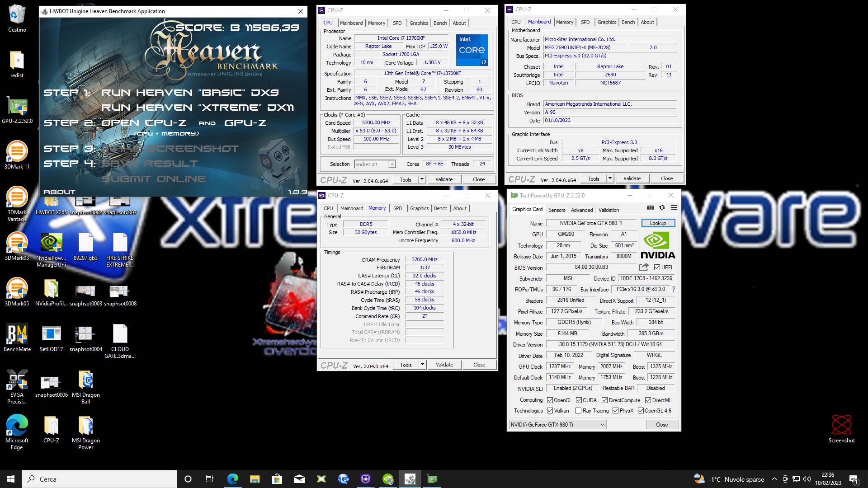Open the GPU-Z hamburger menu
The image size is (868, 488).
[x=674, y=208]
